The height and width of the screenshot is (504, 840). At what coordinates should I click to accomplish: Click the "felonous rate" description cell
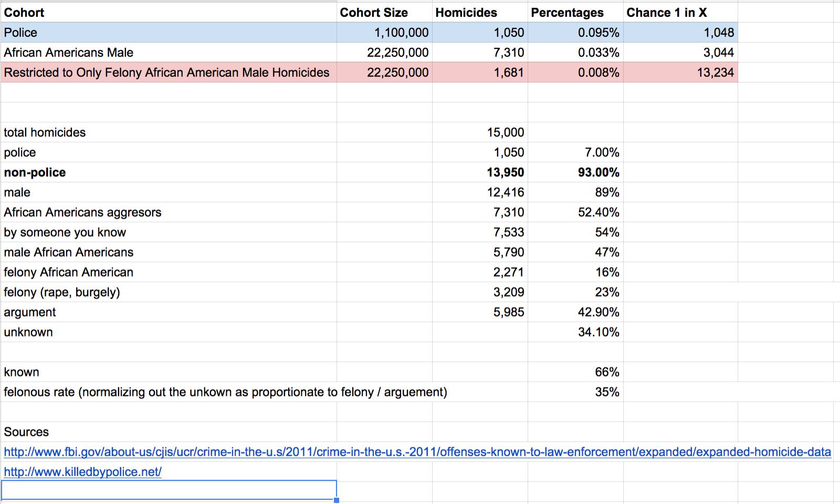tap(225, 392)
